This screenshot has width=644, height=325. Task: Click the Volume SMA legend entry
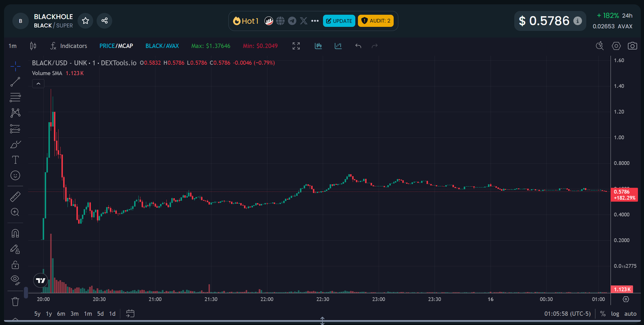[x=57, y=73]
